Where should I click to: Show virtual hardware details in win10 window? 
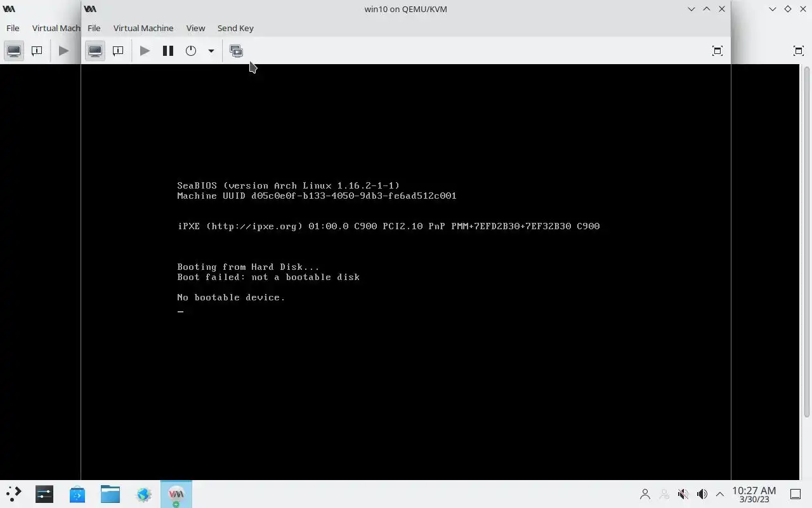(x=118, y=51)
